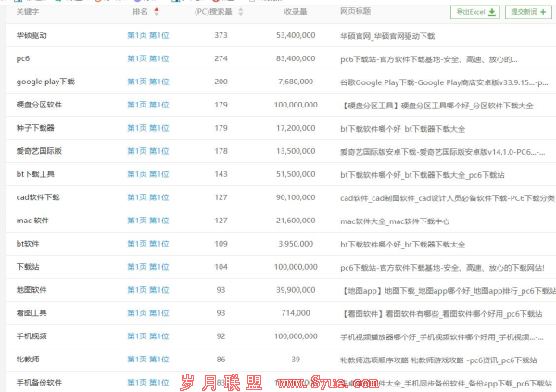Click the indexed count 39 in 牝教师 row
The width and height of the screenshot is (556, 392).
click(x=296, y=360)
